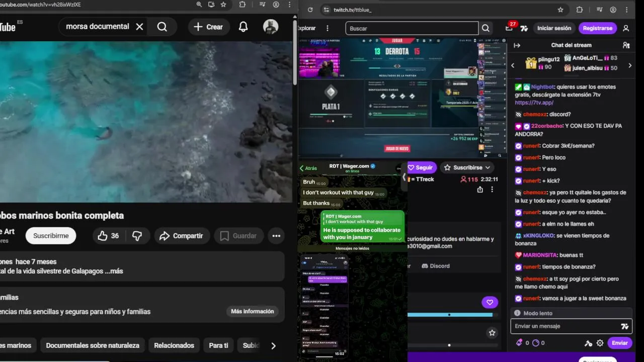Click the YouTube search magnifier button
Screen dimensions: 644x362
(162, 27)
